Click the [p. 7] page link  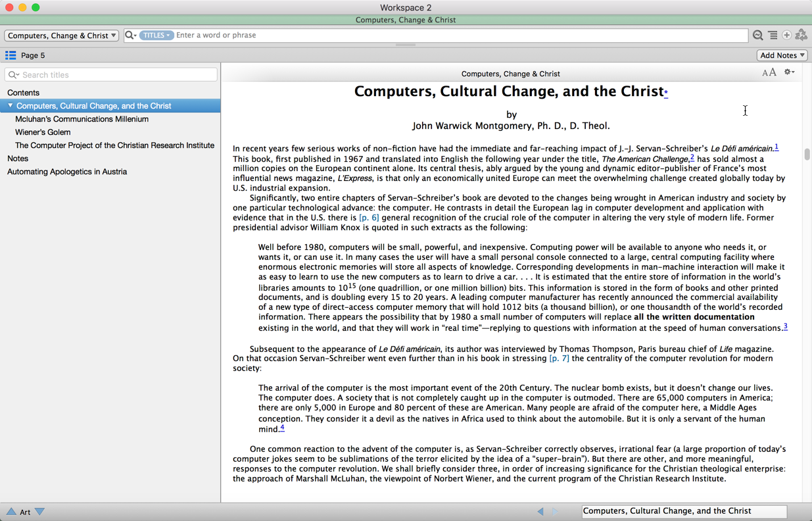click(560, 359)
